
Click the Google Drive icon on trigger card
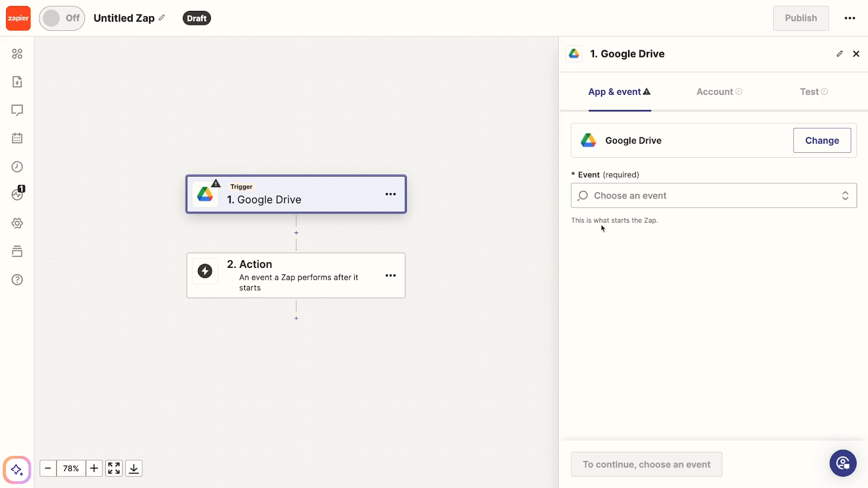pos(205,194)
